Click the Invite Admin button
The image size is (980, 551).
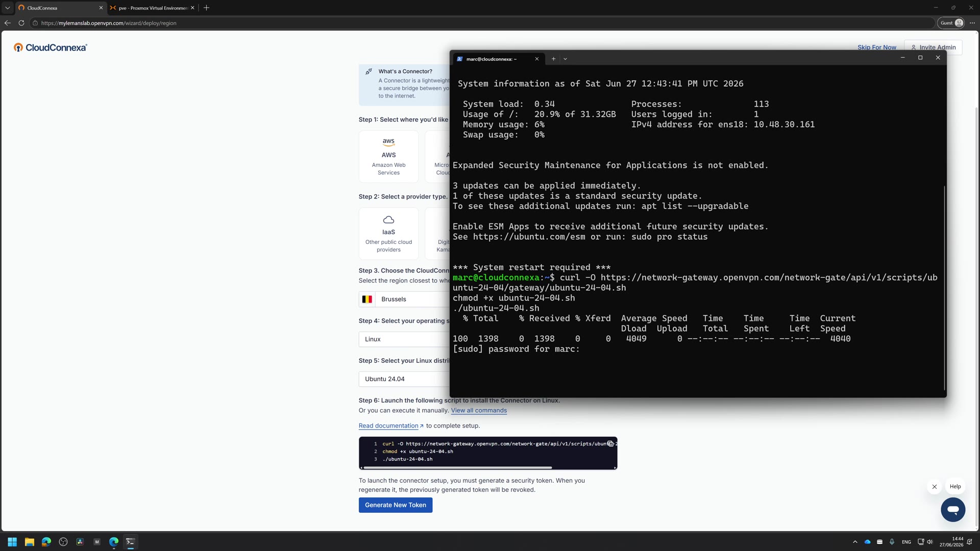pos(933,47)
